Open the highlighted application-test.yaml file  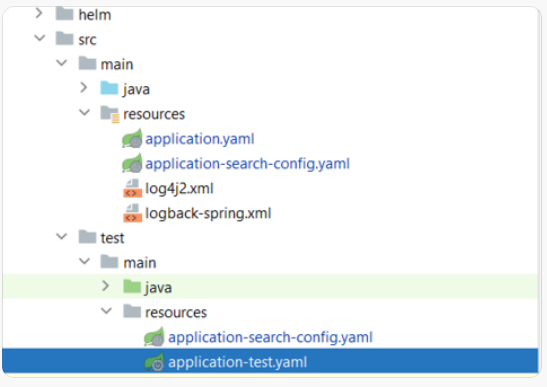(x=238, y=362)
